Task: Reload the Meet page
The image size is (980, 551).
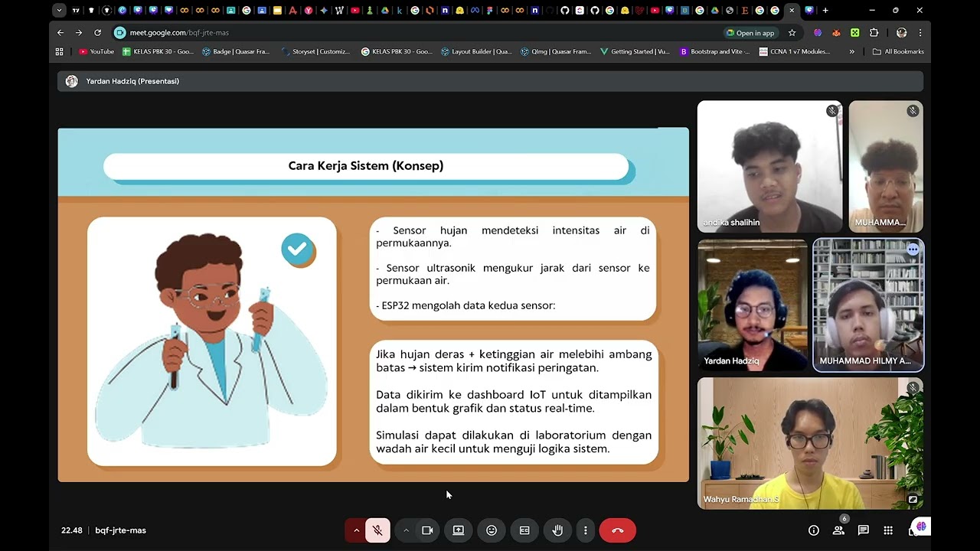Action: 97,33
